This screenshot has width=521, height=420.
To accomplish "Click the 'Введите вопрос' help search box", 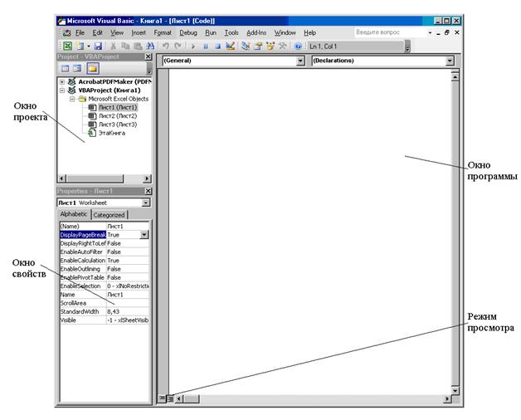I will [x=391, y=32].
